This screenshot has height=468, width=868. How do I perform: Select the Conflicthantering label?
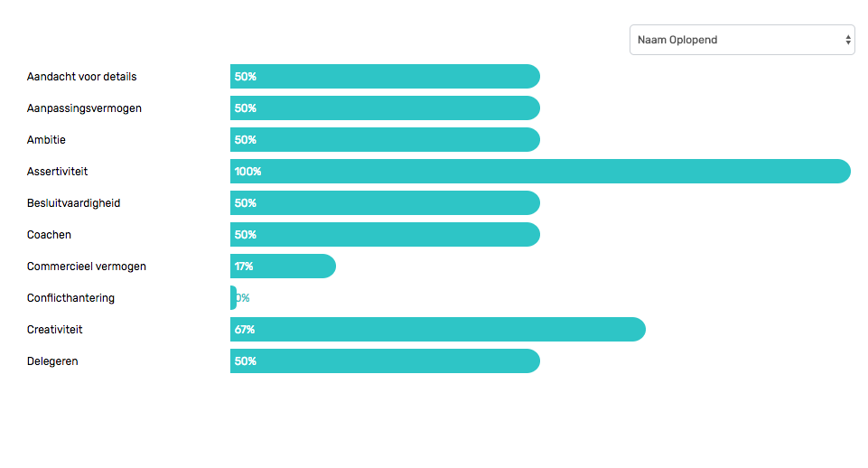coord(70,298)
